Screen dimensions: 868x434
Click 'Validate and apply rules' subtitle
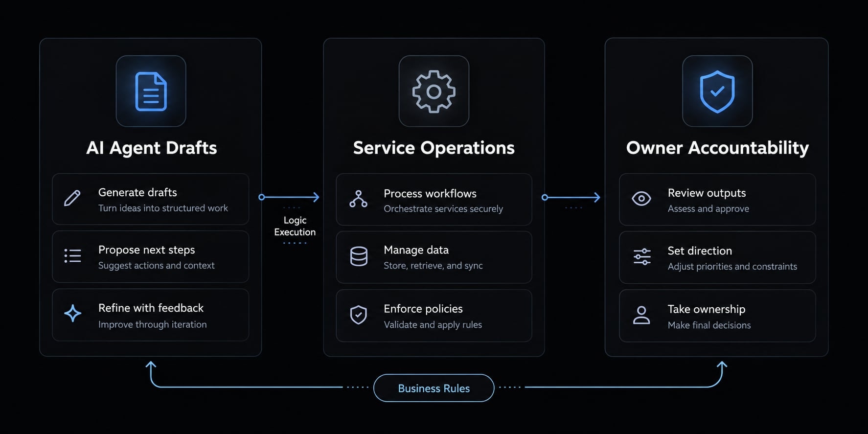coord(433,324)
